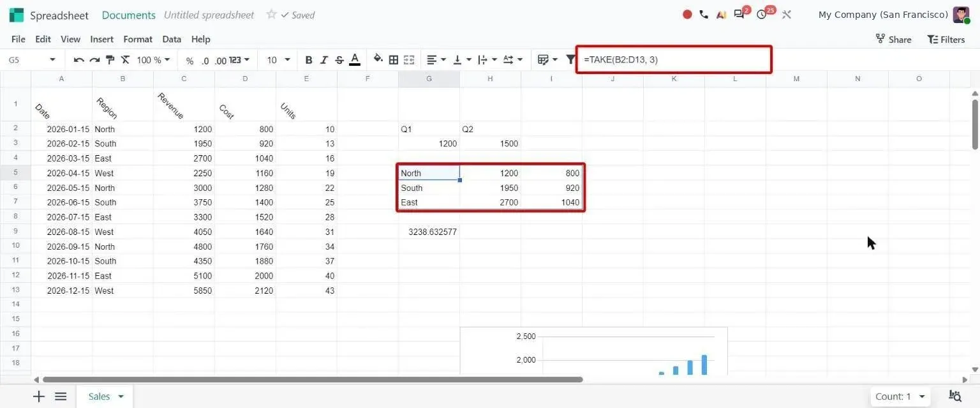Open the 100 % zoom dropdown
The width and height of the screenshot is (980, 408).
(x=154, y=60)
